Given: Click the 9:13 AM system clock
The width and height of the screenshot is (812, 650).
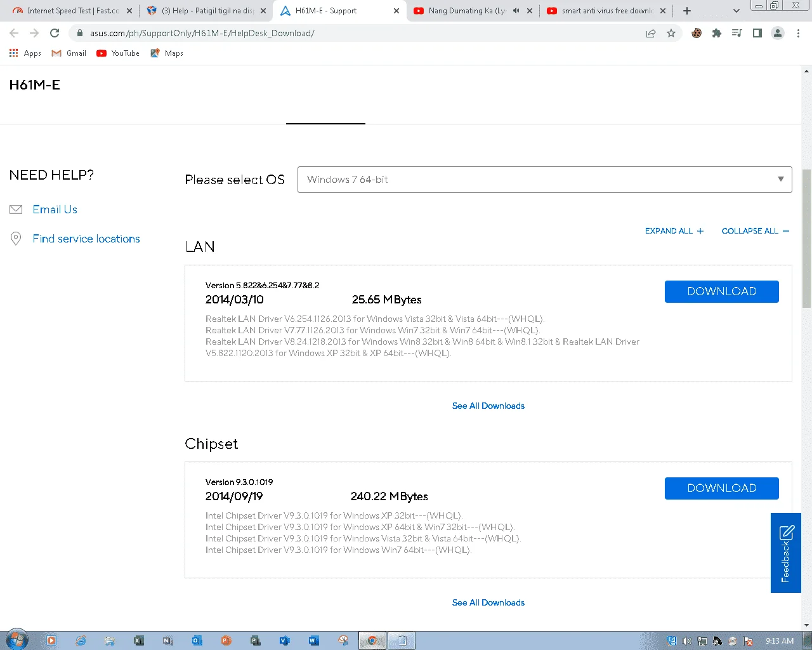Looking at the screenshot, I should pos(780,641).
